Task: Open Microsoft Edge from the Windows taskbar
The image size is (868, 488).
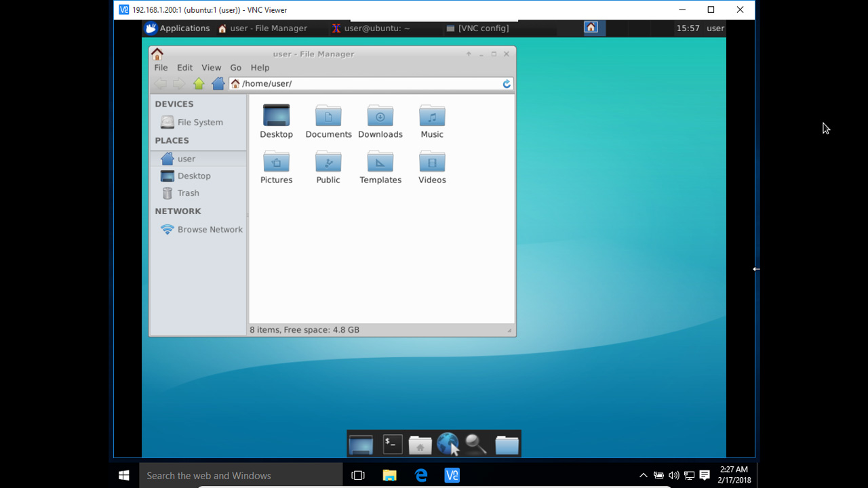Action: pos(420,475)
